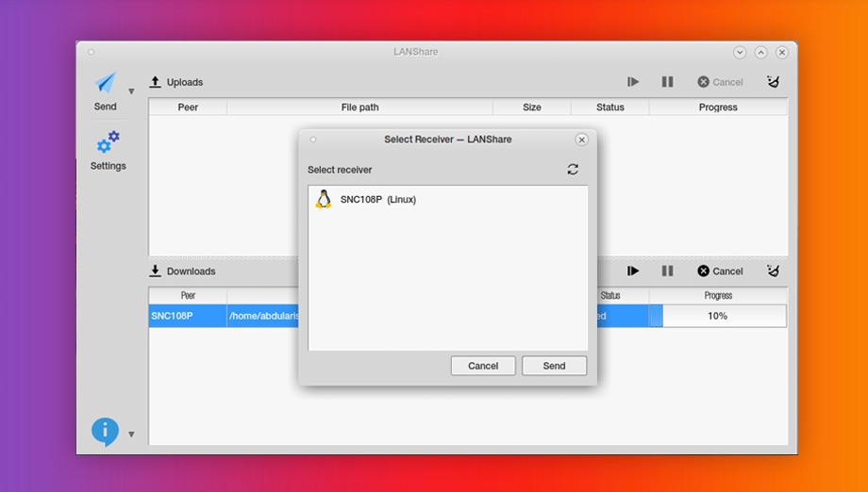Viewport: 868px width, 492px height.
Task: Maximize the LANShare window
Action: coord(761,52)
